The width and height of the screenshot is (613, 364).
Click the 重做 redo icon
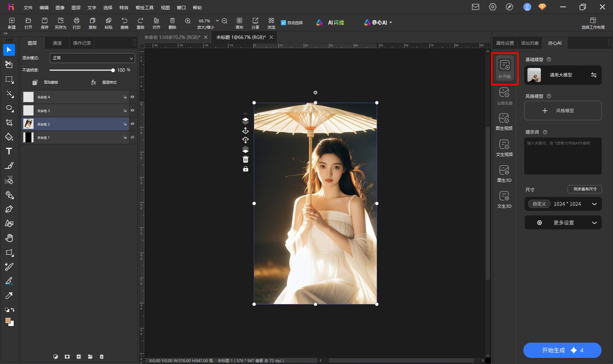coord(140,20)
